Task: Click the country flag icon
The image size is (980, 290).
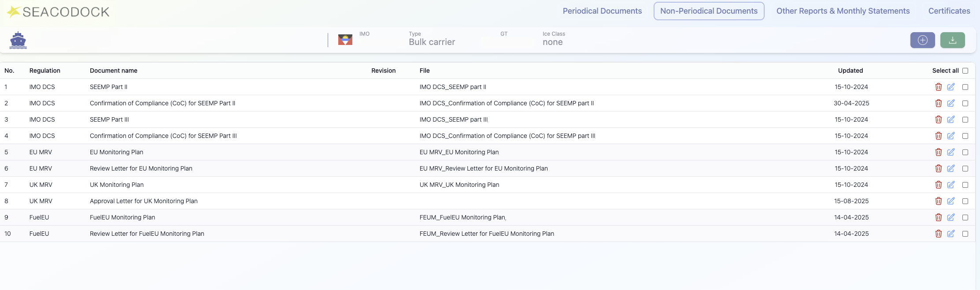Action: pyautogui.click(x=345, y=40)
